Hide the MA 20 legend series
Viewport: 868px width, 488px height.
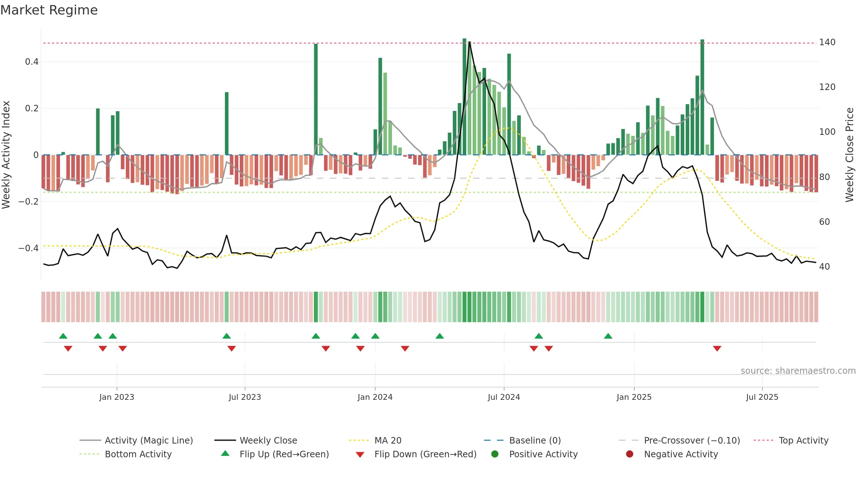375,440
